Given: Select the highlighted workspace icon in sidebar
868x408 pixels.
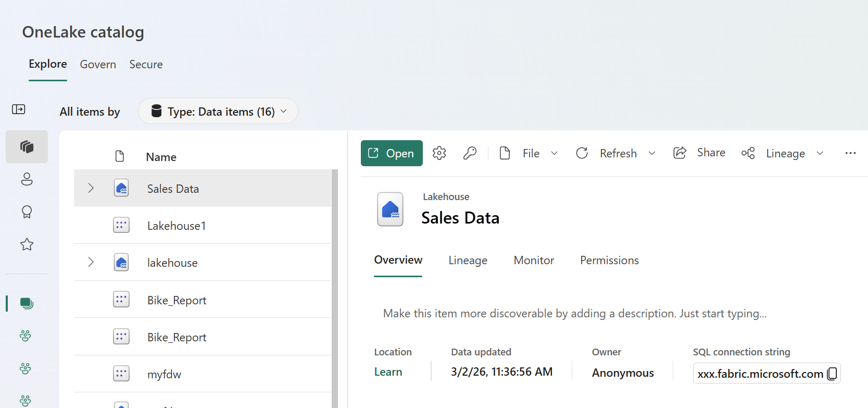Looking at the screenshot, I should tap(27, 303).
